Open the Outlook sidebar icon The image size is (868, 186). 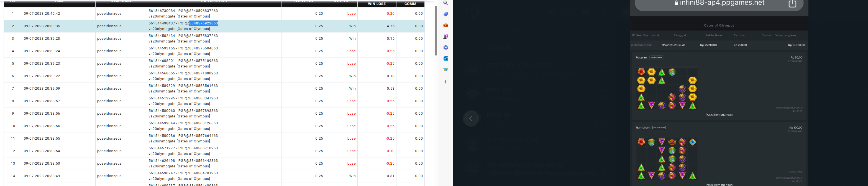pos(445,58)
